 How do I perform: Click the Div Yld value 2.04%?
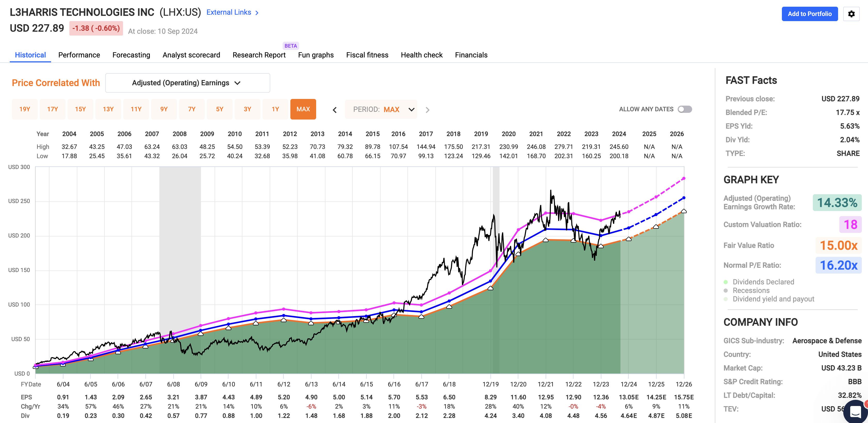(849, 140)
